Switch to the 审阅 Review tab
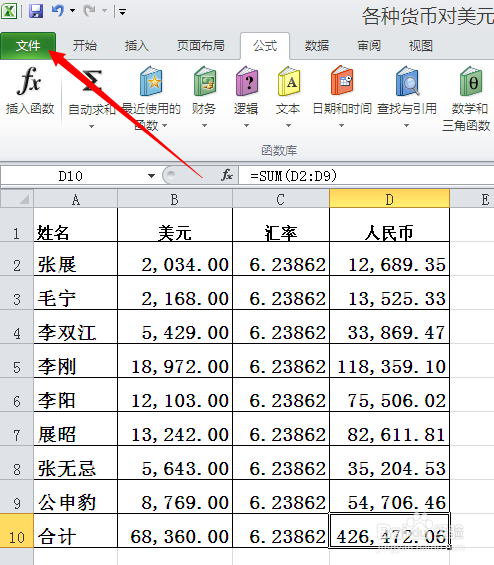 coord(369,46)
